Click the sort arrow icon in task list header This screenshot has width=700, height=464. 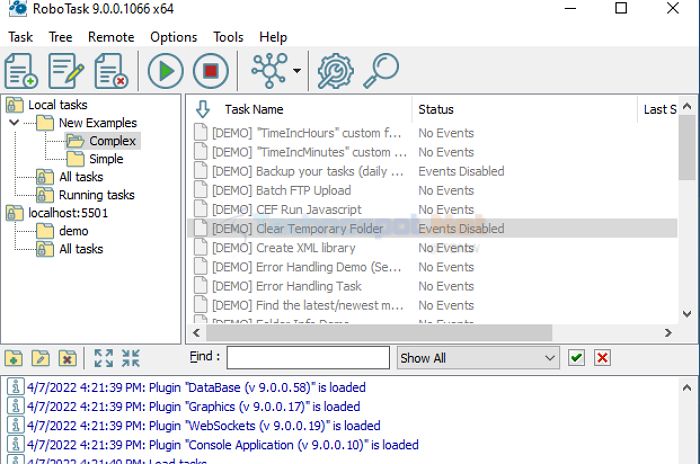tap(203, 109)
